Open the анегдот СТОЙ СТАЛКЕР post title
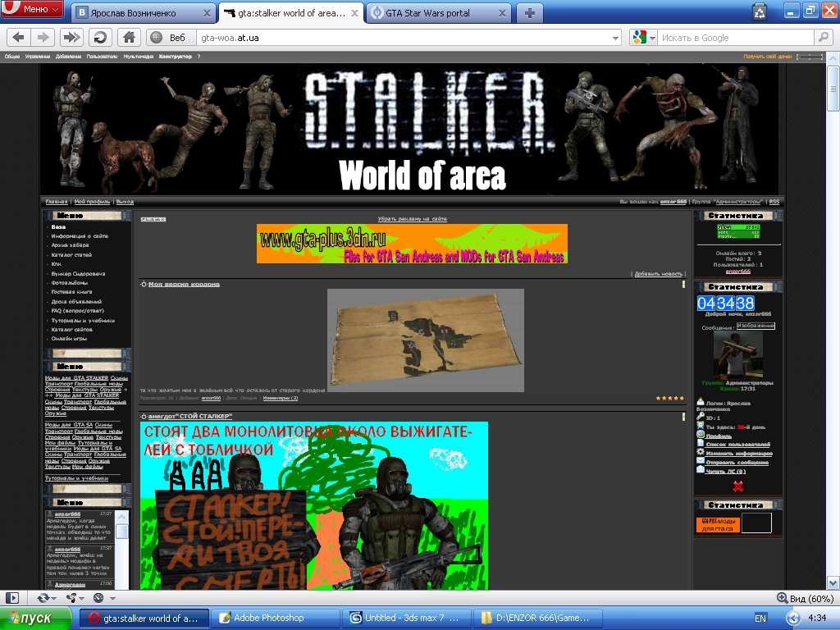 pos(190,416)
